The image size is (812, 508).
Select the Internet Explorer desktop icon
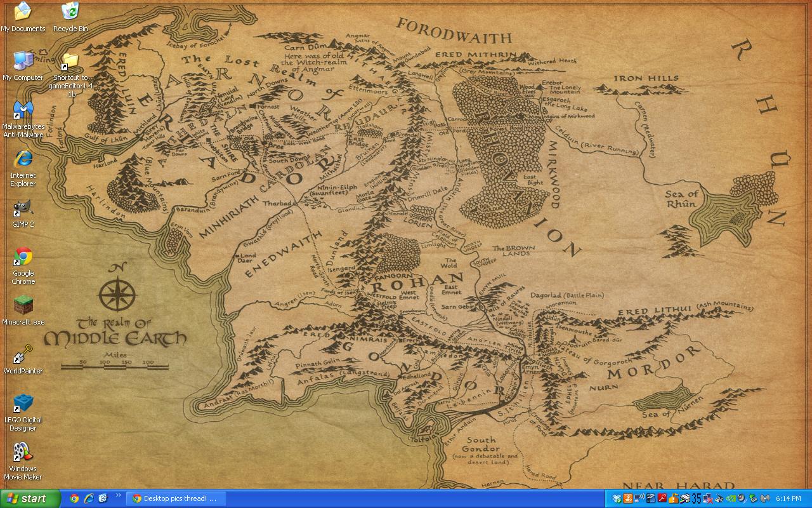23,168
